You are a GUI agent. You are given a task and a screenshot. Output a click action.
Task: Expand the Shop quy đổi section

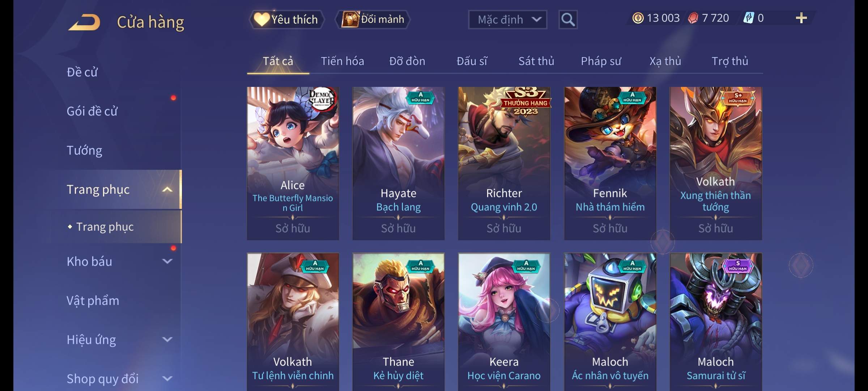coord(167,379)
